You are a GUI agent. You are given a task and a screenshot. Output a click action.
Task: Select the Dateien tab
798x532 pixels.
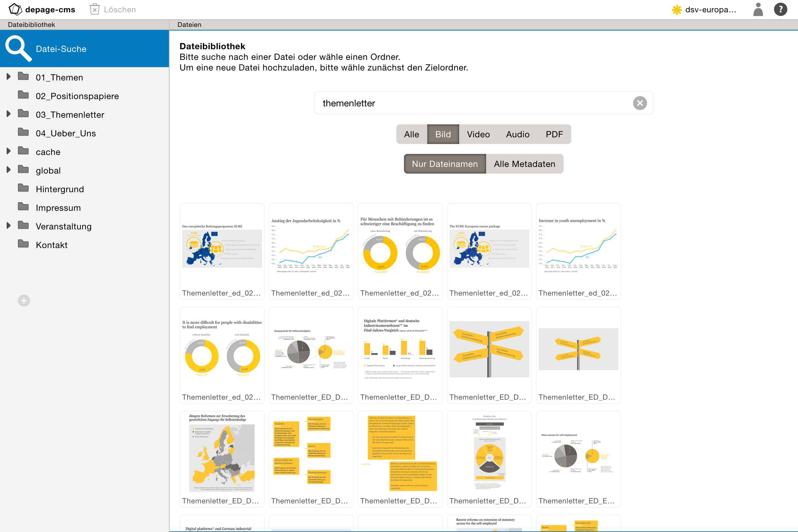tap(190, 24)
